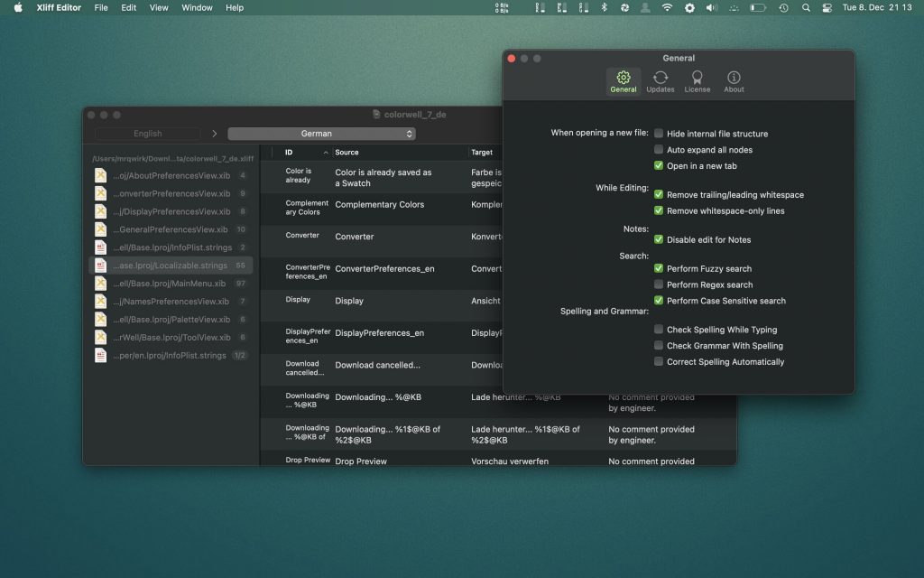Image resolution: width=924 pixels, height=578 pixels.
Task: Open the Window menu
Action: click(197, 7)
